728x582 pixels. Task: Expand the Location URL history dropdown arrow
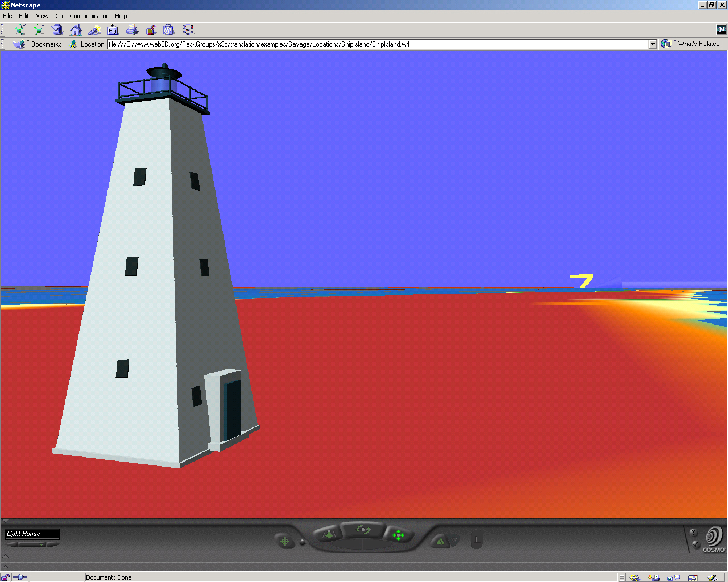(652, 44)
